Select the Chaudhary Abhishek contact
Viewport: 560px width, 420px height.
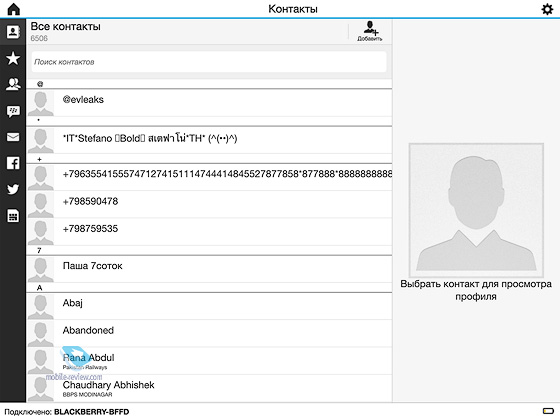(209, 388)
